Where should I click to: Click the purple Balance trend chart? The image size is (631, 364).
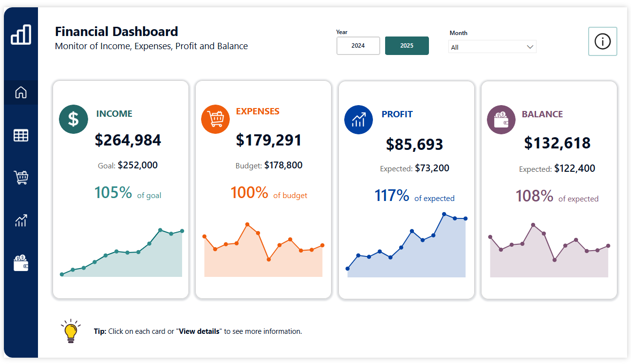click(549, 251)
